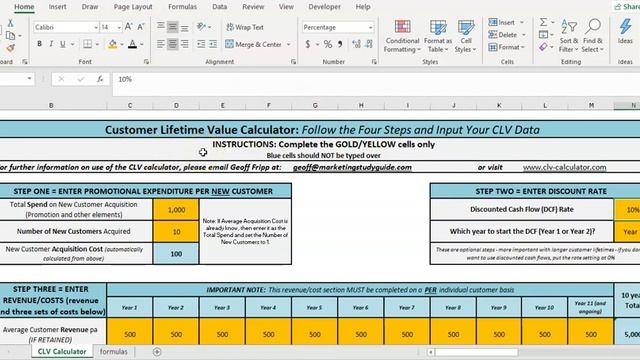
Task: Align text to bottom
Action: tap(184, 27)
